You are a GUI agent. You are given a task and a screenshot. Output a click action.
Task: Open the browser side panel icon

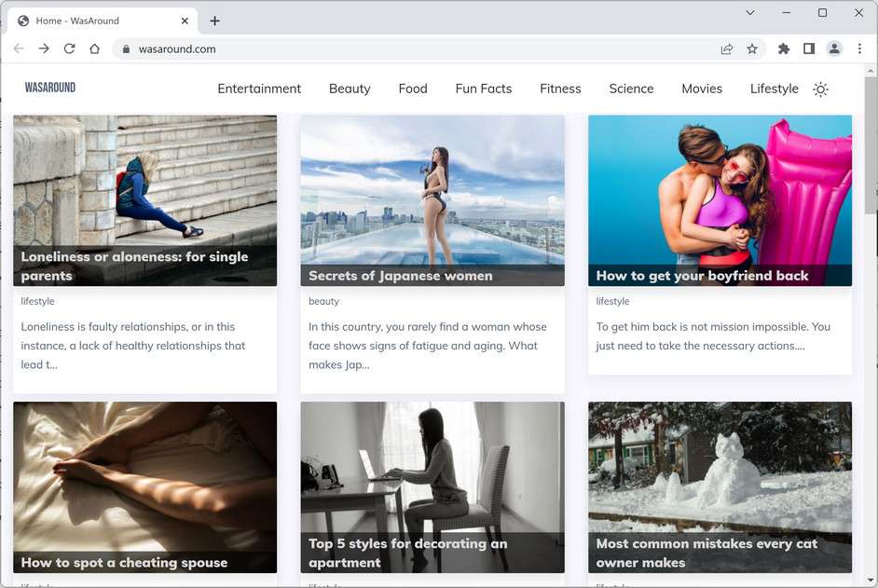pos(809,48)
